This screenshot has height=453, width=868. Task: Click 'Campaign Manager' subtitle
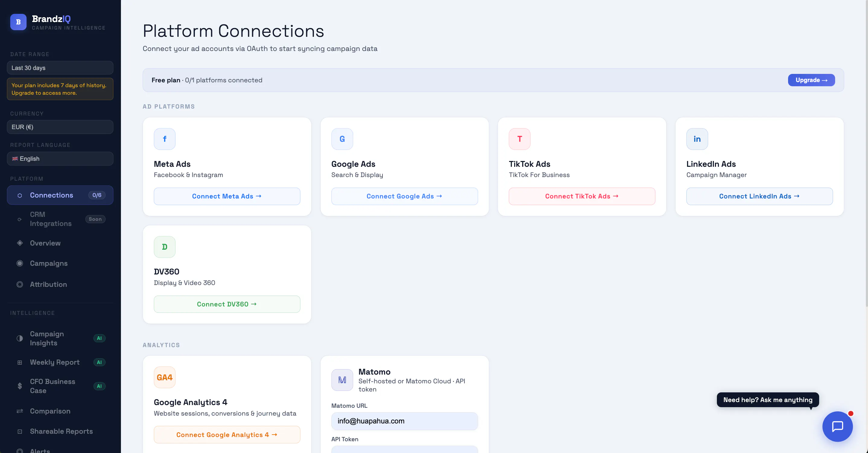[x=716, y=175]
